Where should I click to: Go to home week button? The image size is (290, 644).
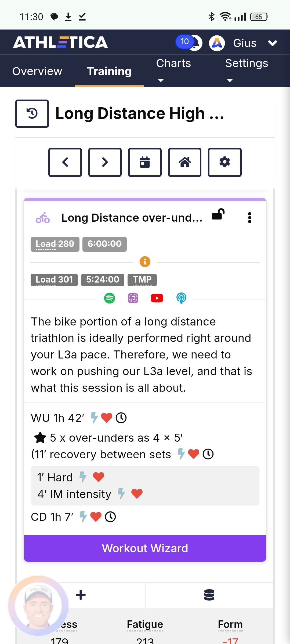point(185,162)
